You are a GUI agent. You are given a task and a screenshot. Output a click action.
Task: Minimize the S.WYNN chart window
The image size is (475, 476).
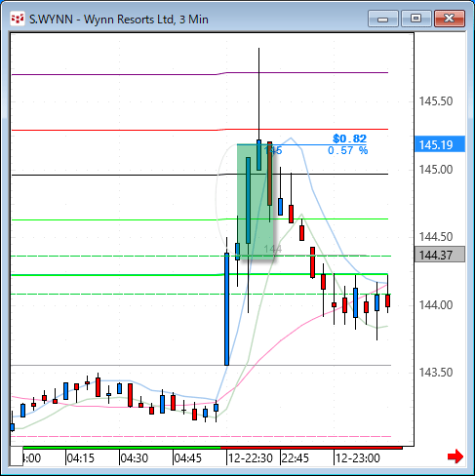383,19
